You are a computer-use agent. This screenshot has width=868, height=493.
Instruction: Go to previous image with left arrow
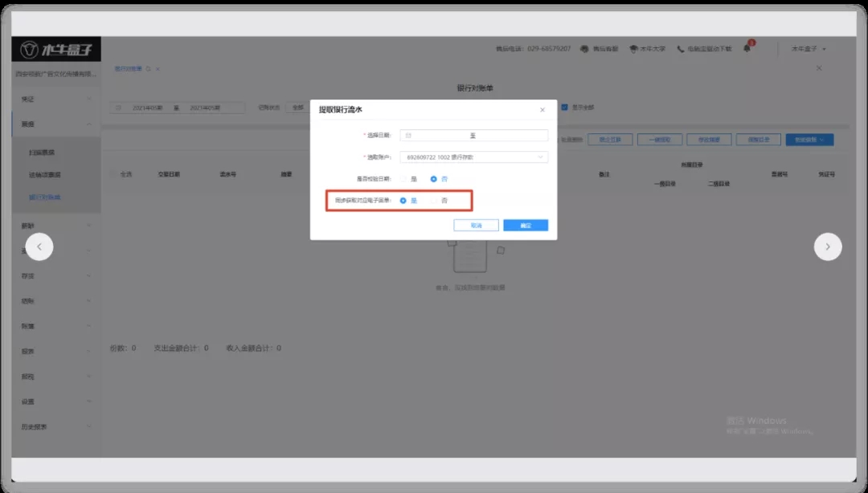point(39,246)
